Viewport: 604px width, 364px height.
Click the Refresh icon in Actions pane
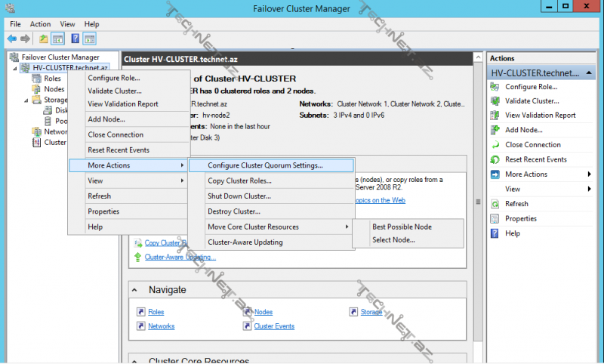(495, 204)
